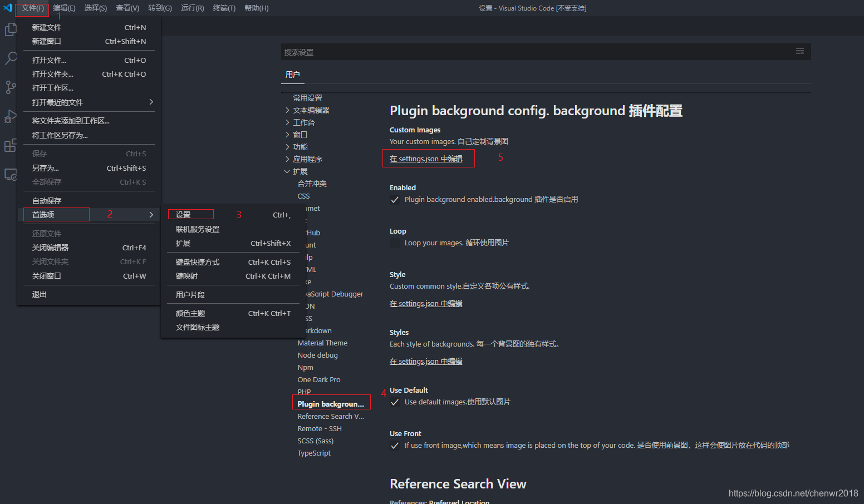This screenshot has width=864, height=504.
Task: Select the CSS entry under 扩展
Action: (303, 196)
